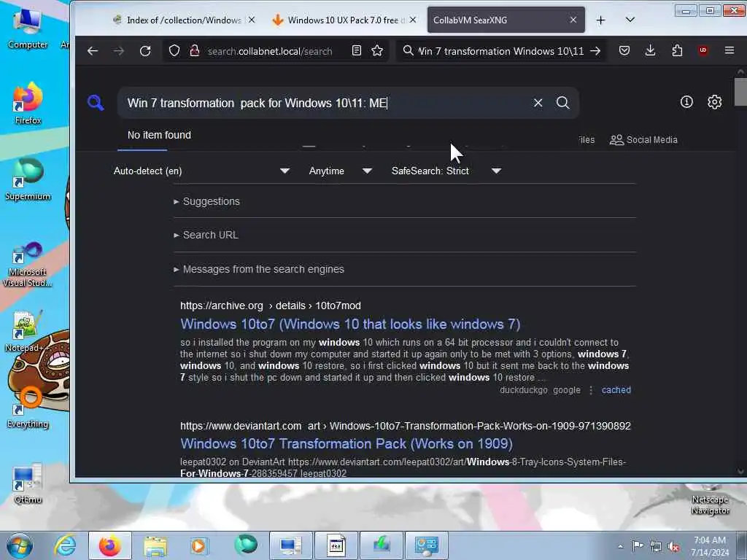The height and width of the screenshot is (560, 747).
Task: Click the Supermium desktop shortcut
Action: coord(28,179)
